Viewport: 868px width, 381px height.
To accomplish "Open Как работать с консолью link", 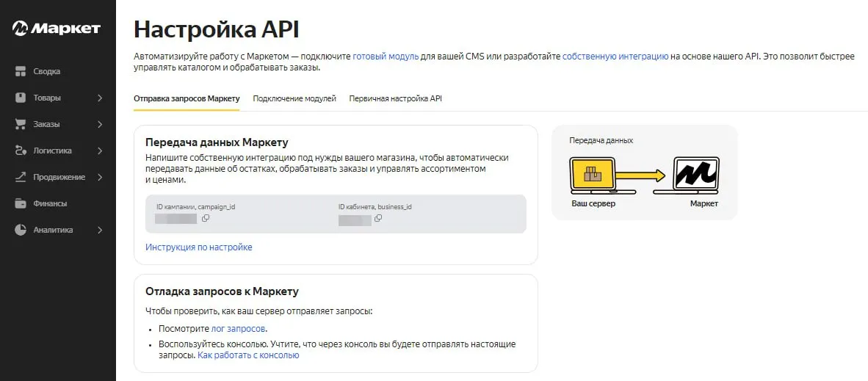I will pyautogui.click(x=248, y=355).
